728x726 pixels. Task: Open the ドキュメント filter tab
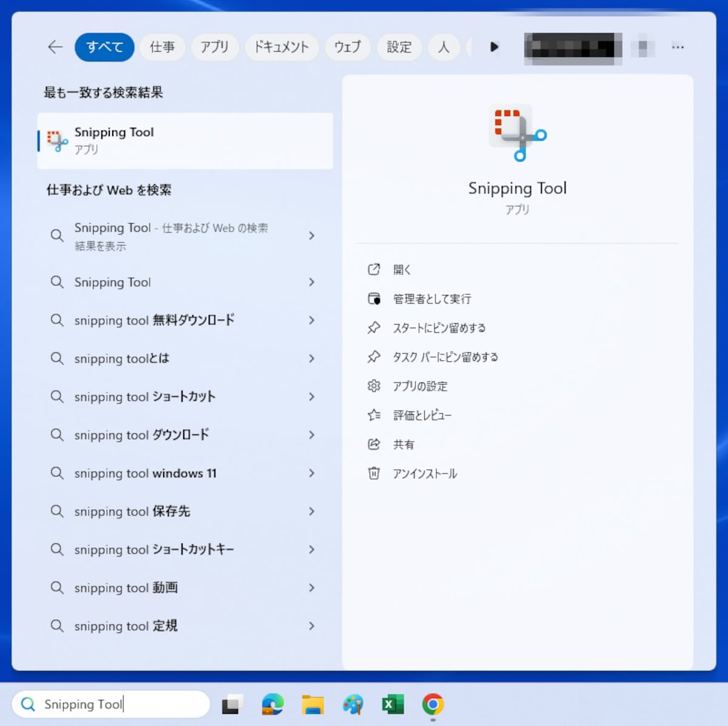(x=281, y=47)
